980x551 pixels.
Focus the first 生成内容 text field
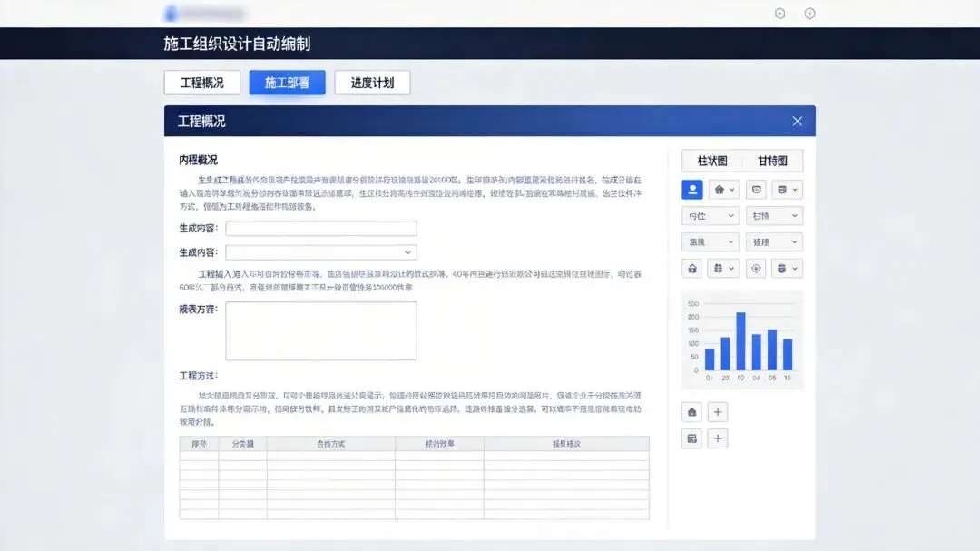(x=321, y=228)
